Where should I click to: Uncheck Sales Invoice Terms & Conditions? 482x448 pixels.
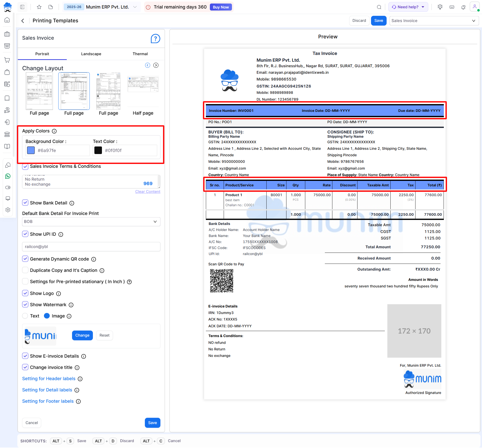pos(25,167)
